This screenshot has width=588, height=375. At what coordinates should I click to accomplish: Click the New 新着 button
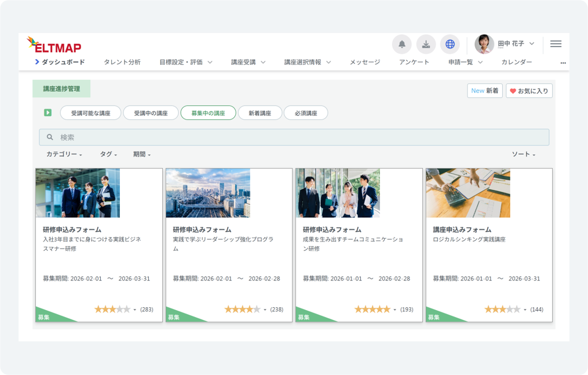coord(485,91)
